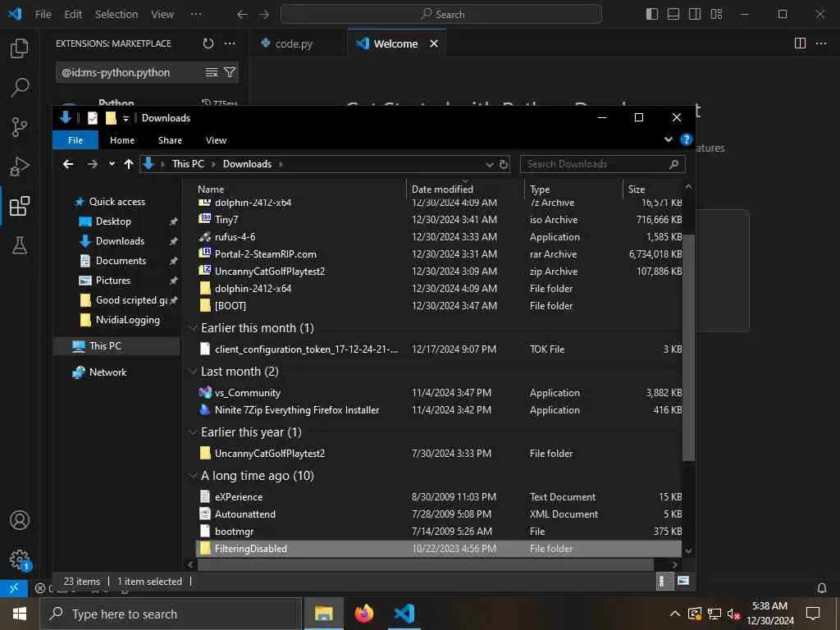
Task: Select the Extensions view icon in activity bar
Action: [x=20, y=206]
